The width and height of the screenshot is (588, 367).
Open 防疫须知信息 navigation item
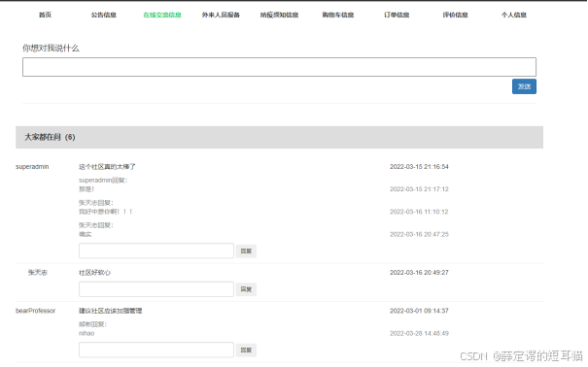[279, 15]
